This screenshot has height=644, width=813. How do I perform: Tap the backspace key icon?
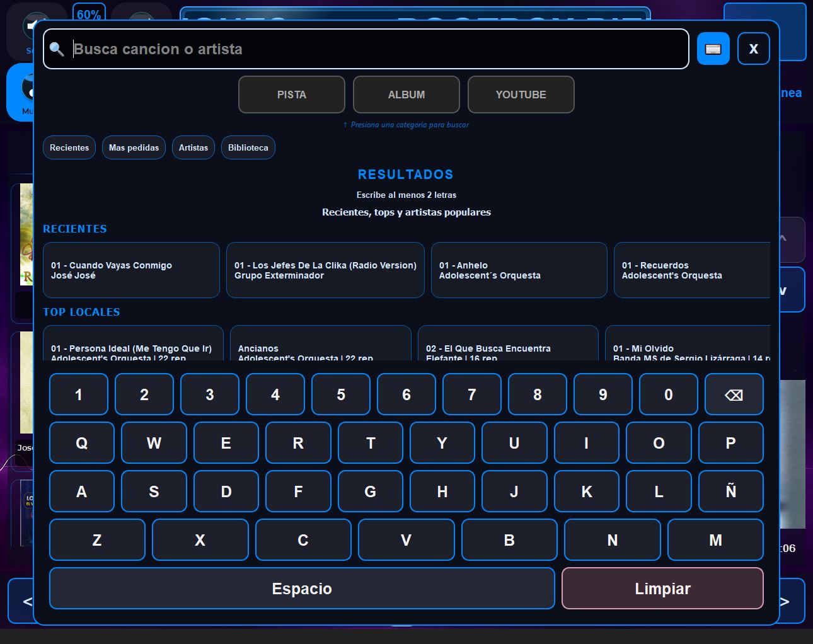(x=734, y=394)
